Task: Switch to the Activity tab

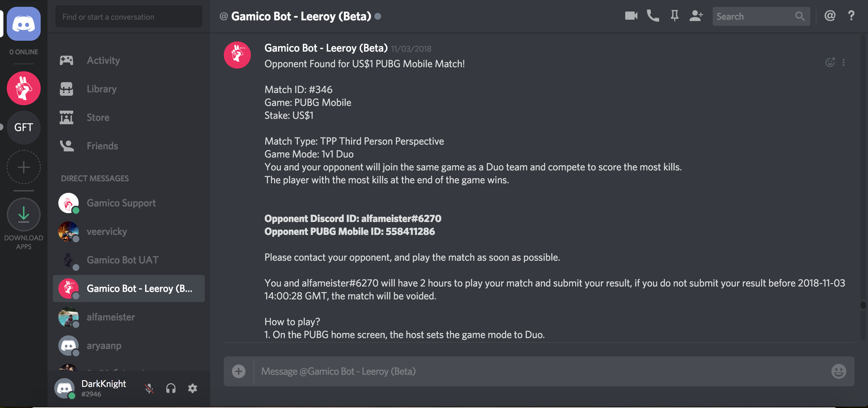Action: click(103, 60)
